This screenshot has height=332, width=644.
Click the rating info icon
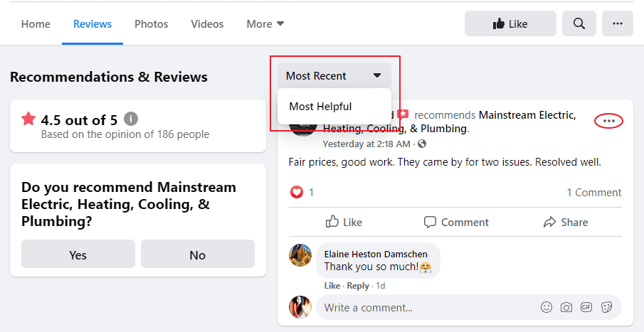point(131,119)
